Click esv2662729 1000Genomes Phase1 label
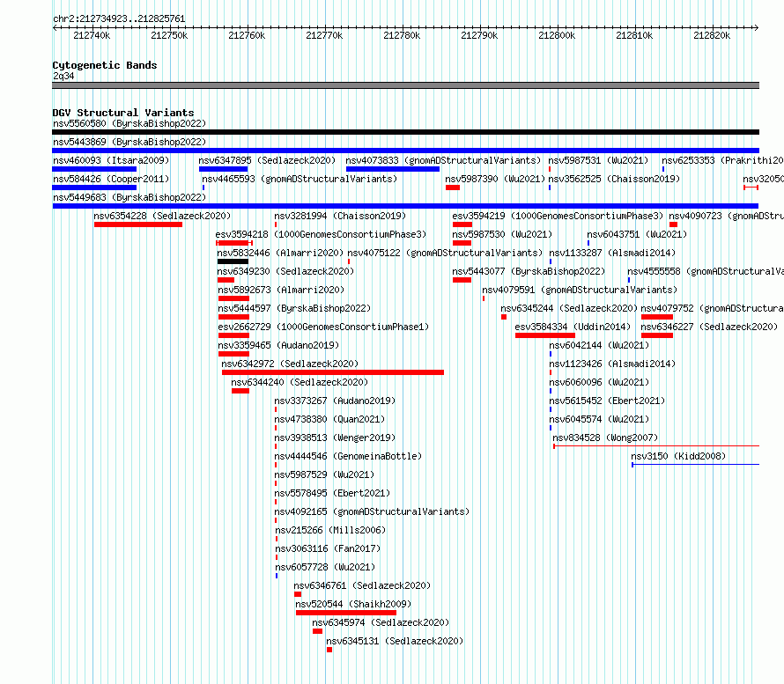 point(323,327)
